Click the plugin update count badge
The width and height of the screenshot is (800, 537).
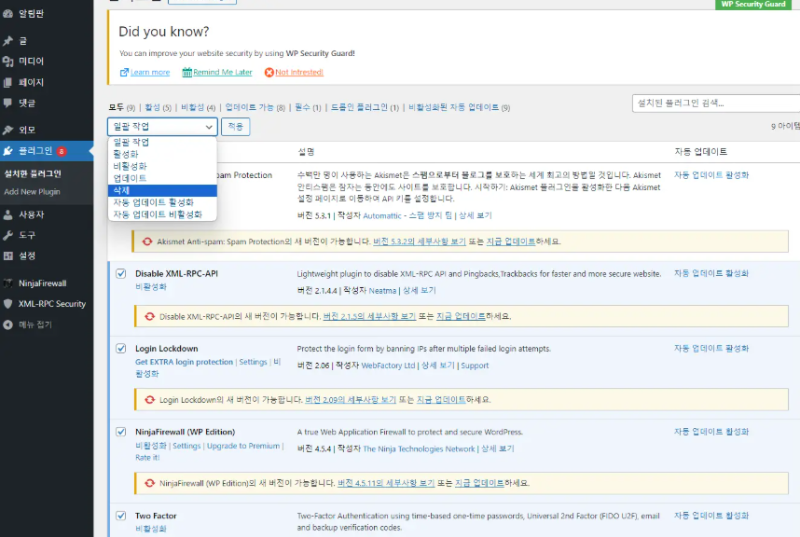pyautogui.click(x=61, y=151)
